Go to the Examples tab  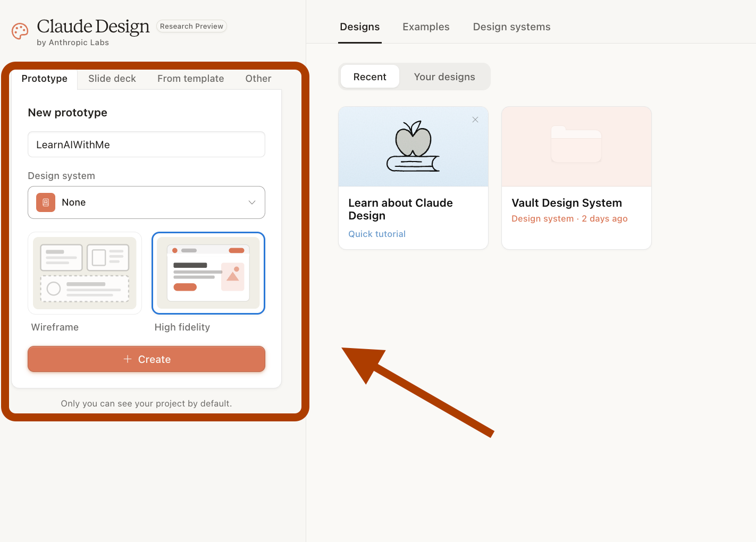tap(426, 27)
